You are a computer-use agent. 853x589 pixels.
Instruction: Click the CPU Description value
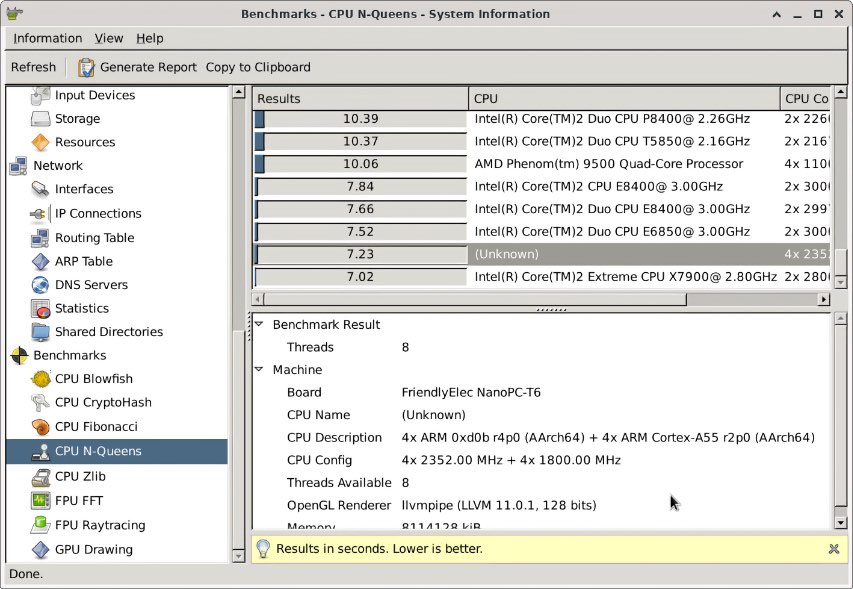tap(608, 437)
